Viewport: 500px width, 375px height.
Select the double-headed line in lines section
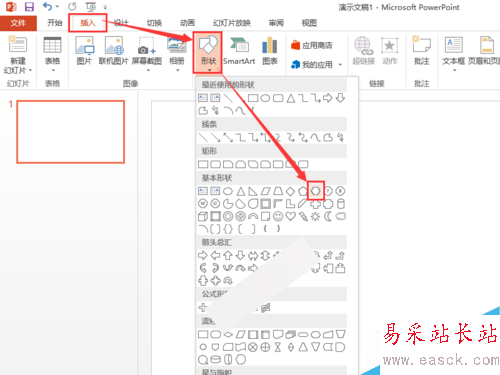[x=228, y=137]
